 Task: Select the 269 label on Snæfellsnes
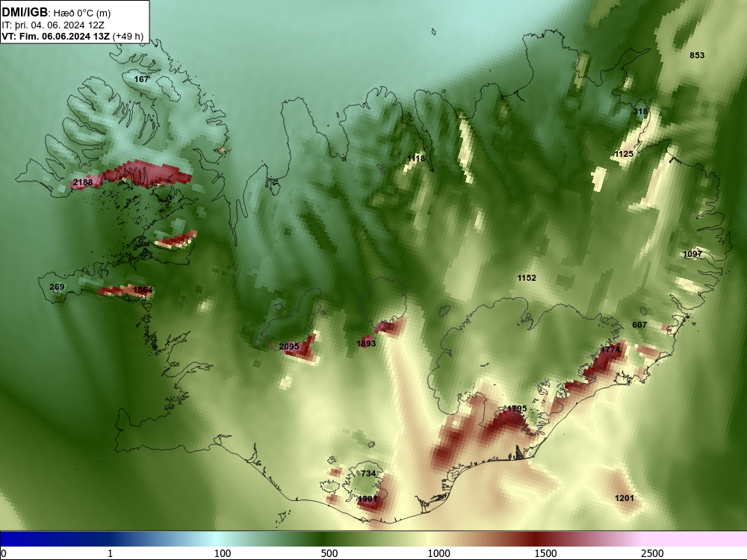pos(57,287)
